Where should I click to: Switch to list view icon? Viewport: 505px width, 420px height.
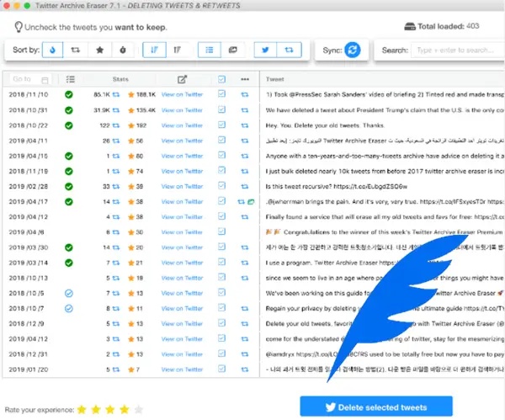[x=210, y=50]
